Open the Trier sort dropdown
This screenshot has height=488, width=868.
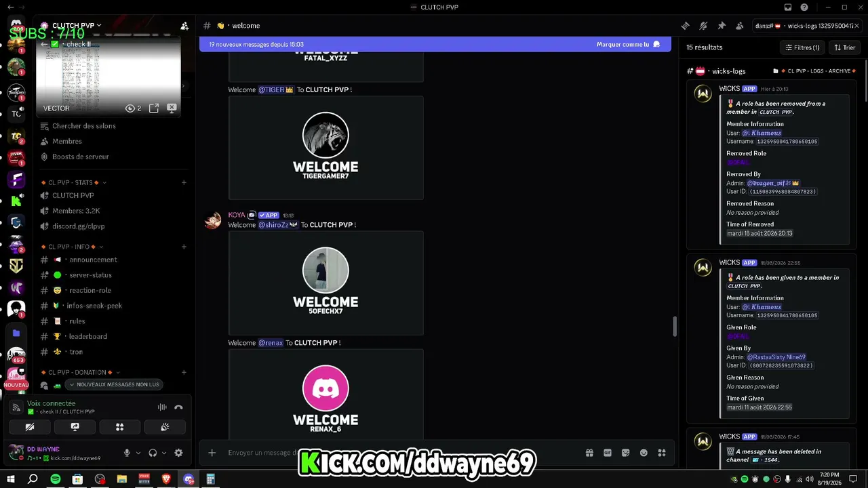845,47
